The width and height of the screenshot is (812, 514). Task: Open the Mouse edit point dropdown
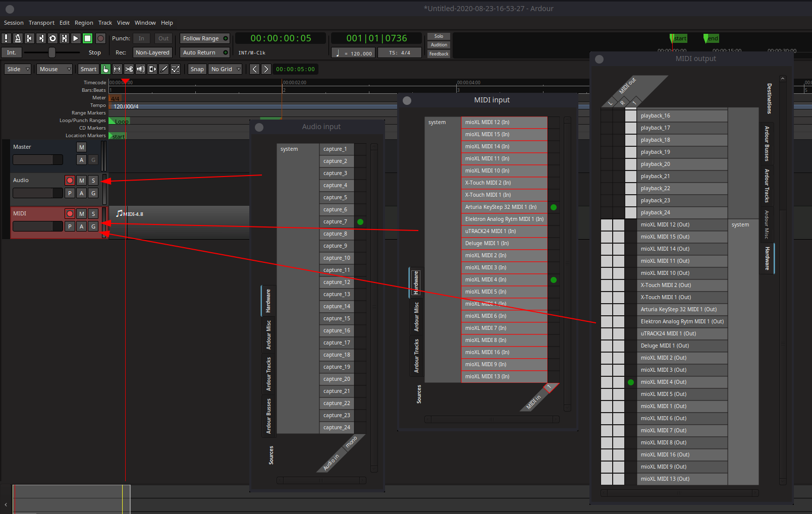pos(55,69)
